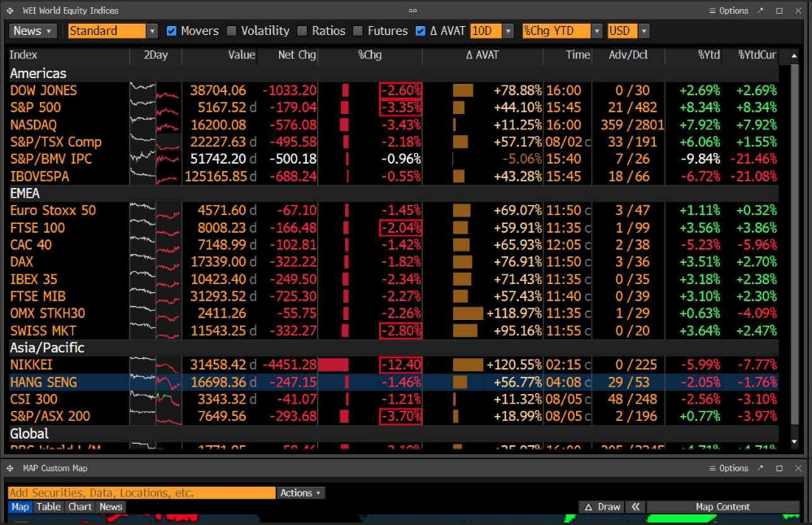Open the S&P/TSX Comp index
This screenshot has height=525, width=812.
coord(56,142)
